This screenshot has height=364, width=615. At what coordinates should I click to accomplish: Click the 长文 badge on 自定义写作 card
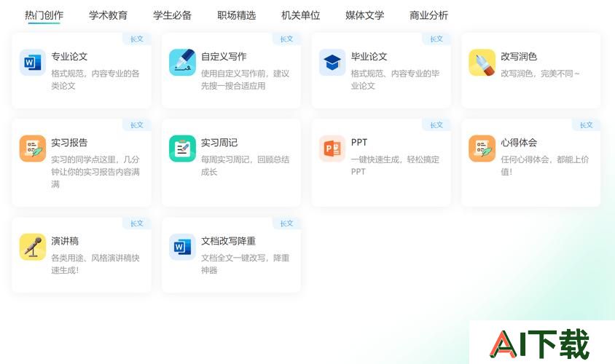click(286, 39)
